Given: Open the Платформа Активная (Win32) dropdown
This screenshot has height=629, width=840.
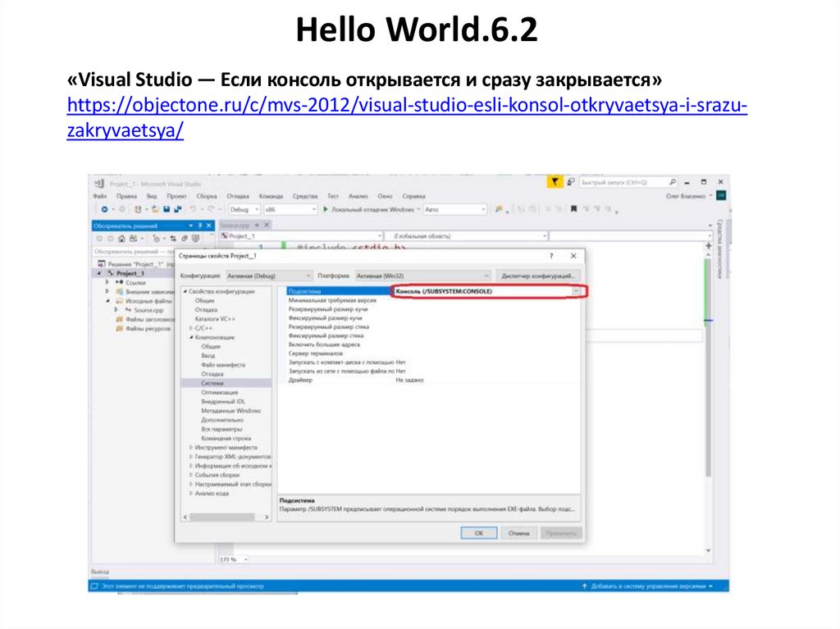Looking at the screenshot, I should coord(422,276).
